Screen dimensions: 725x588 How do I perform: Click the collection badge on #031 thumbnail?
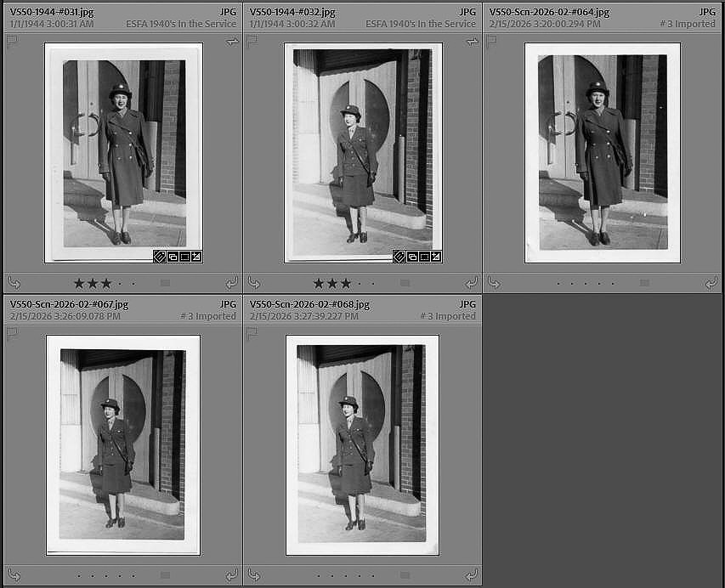pos(173,257)
